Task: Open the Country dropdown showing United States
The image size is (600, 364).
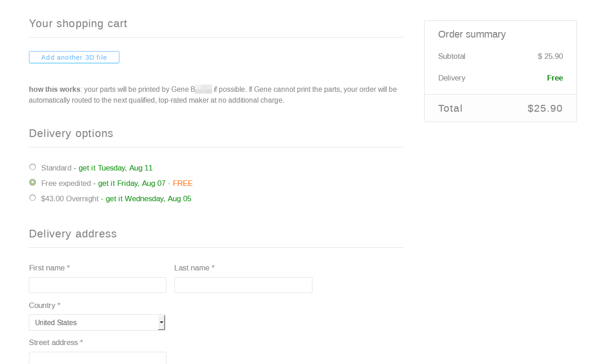Action: (97, 322)
